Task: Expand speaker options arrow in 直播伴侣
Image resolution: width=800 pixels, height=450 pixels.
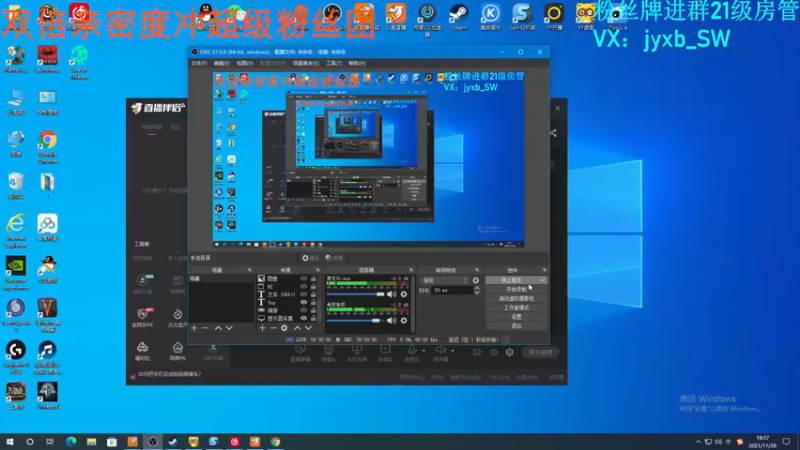Action: (452, 351)
